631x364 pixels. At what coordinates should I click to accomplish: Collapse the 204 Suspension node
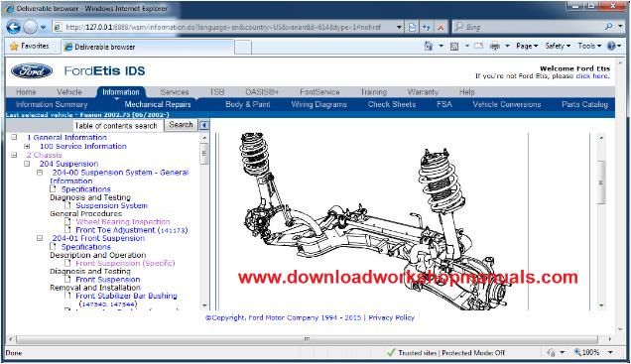[x=27, y=164]
